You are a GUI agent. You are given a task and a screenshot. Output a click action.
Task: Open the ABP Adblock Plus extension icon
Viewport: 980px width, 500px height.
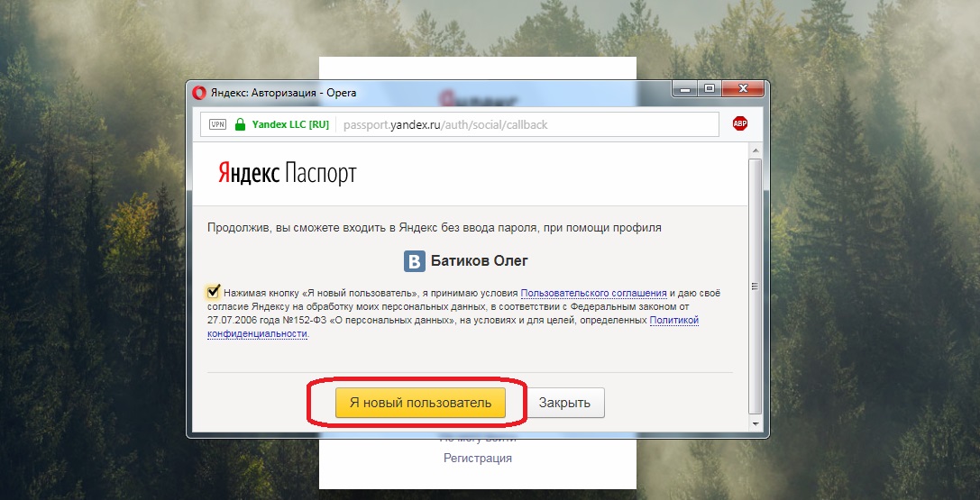(x=740, y=123)
